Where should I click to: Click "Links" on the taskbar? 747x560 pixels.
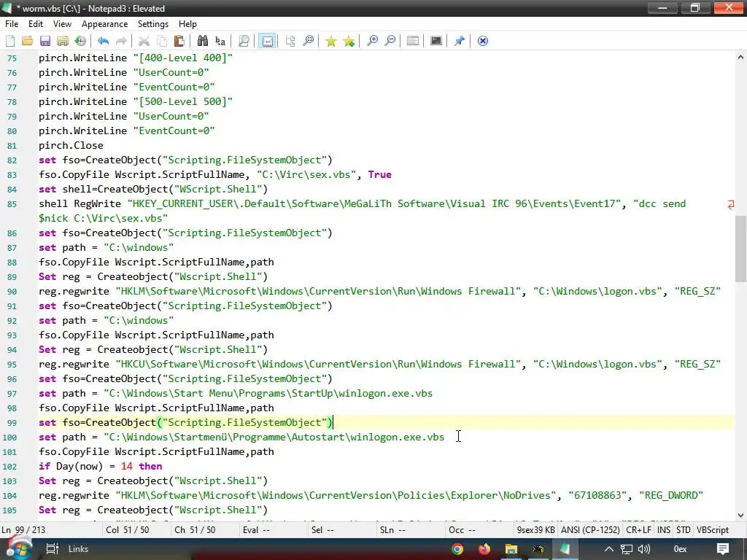(79, 549)
